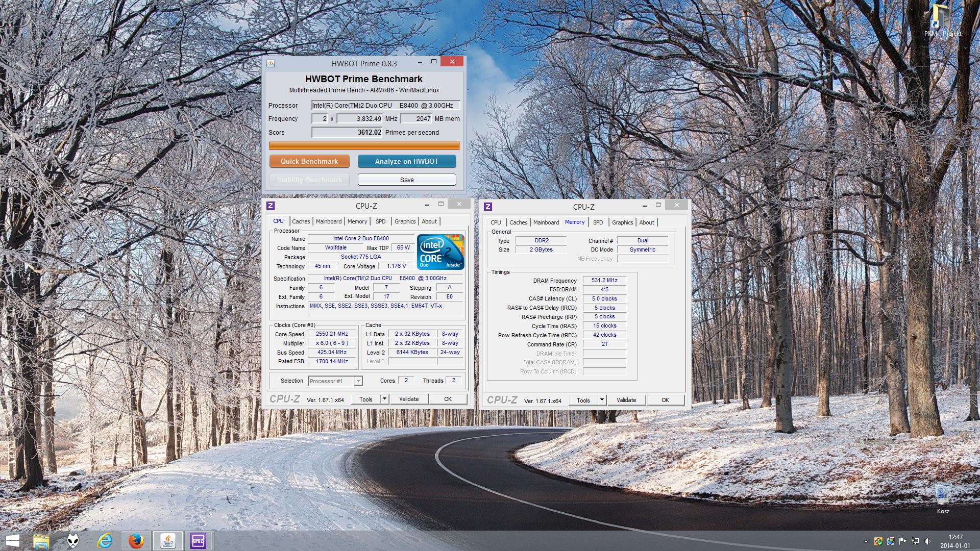Open the volume speaker tray icon

click(x=927, y=541)
